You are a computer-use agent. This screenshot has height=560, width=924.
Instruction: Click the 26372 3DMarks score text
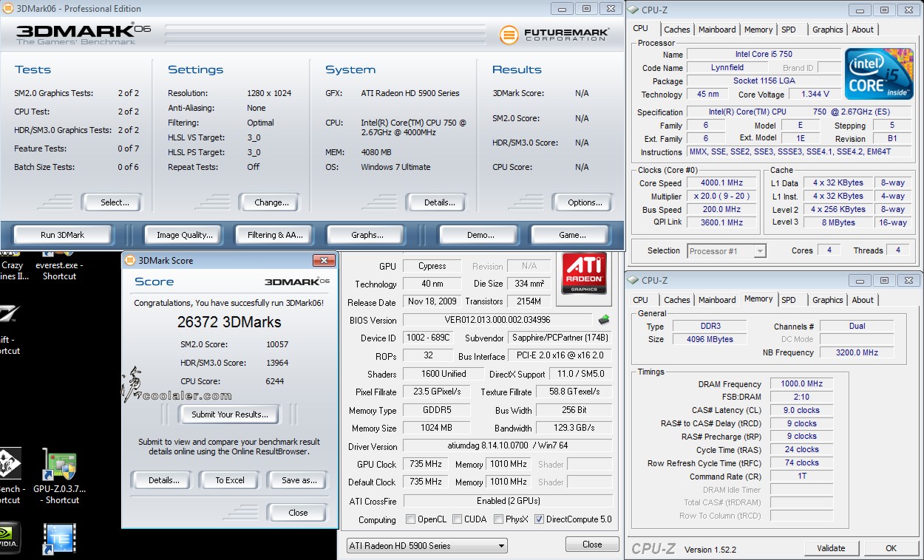click(229, 322)
